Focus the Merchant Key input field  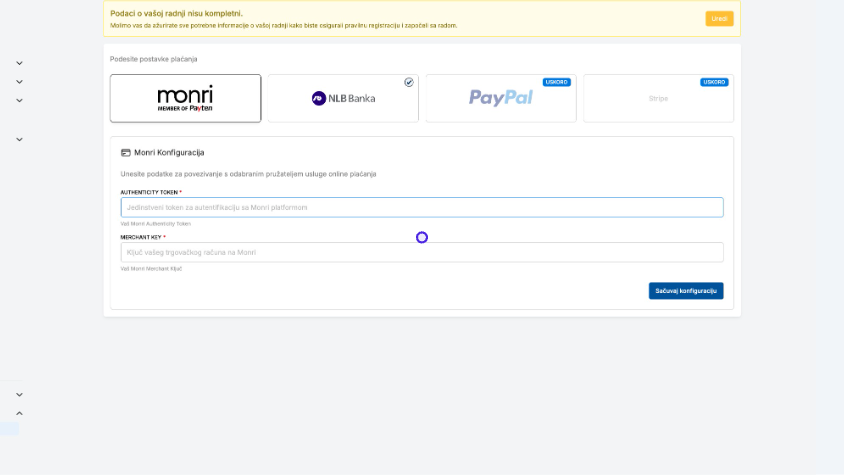pos(422,252)
